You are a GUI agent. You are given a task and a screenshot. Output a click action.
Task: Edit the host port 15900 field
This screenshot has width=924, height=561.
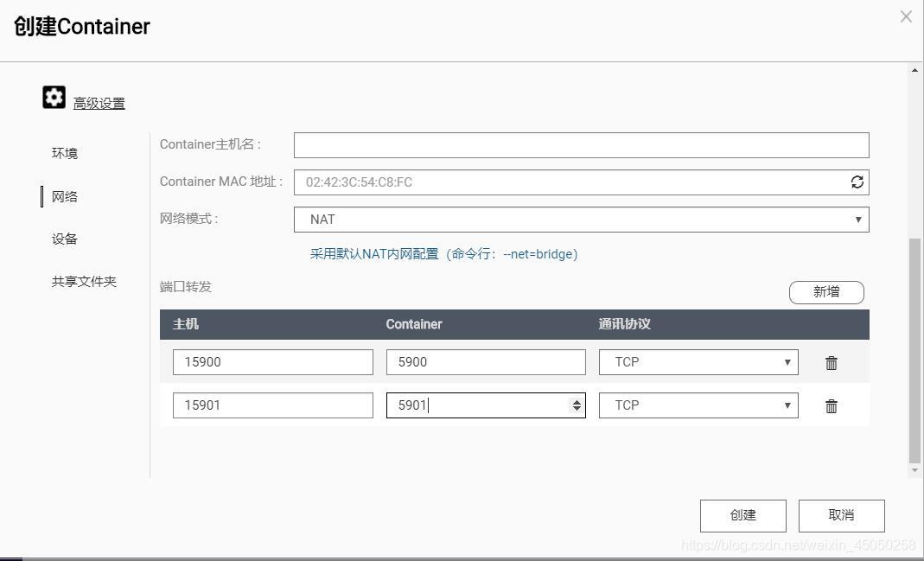click(273, 362)
